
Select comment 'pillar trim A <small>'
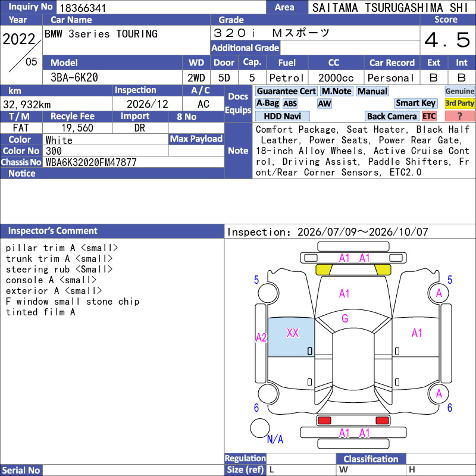(62, 248)
